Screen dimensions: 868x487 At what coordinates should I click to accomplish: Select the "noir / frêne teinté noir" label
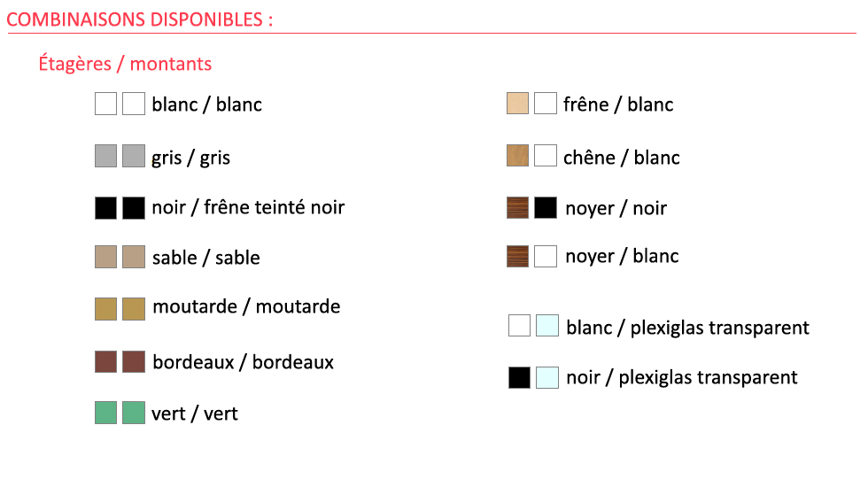click(247, 208)
